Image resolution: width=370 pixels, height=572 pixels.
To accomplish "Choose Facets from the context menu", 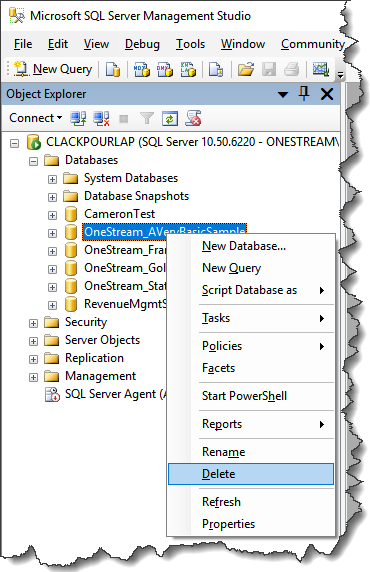I will point(251,368).
